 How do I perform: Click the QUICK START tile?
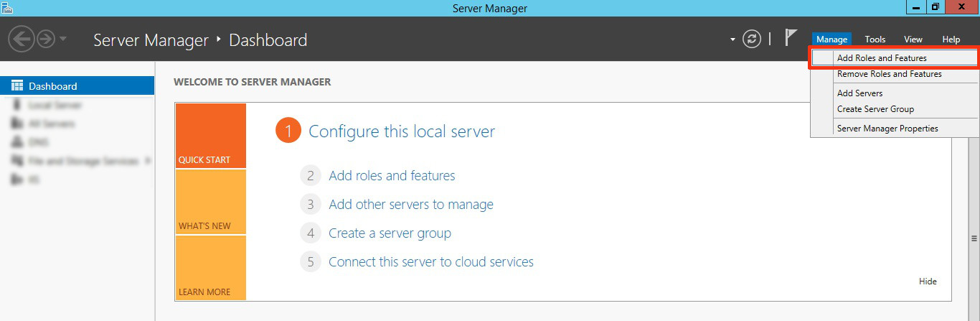pyautogui.click(x=211, y=136)
